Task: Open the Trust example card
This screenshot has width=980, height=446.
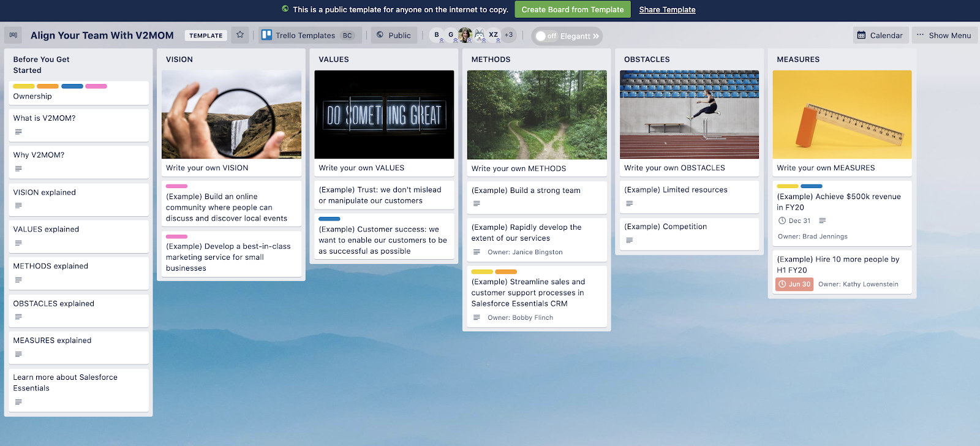Action: pyautogui.click(x=384, y=195)
